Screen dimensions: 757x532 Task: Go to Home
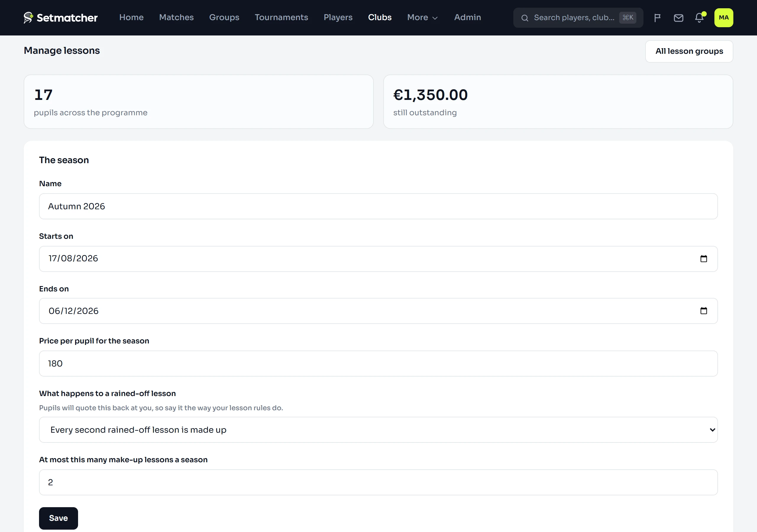coord(131,17)
